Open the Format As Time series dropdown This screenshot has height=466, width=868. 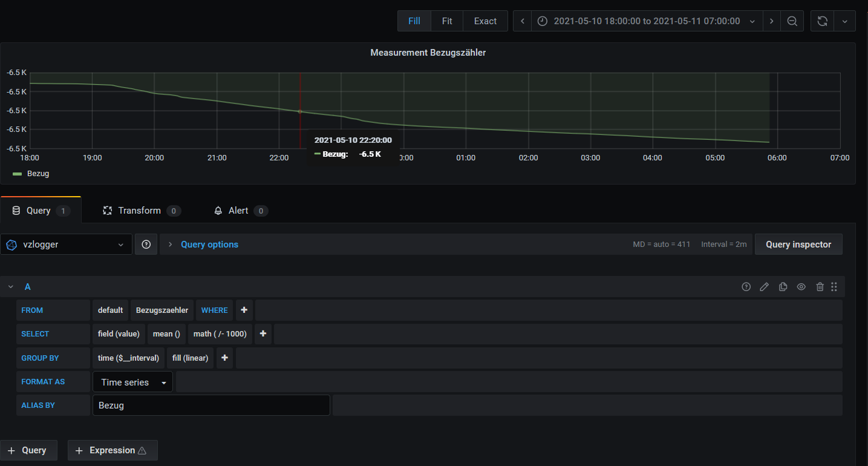(133, 382)
